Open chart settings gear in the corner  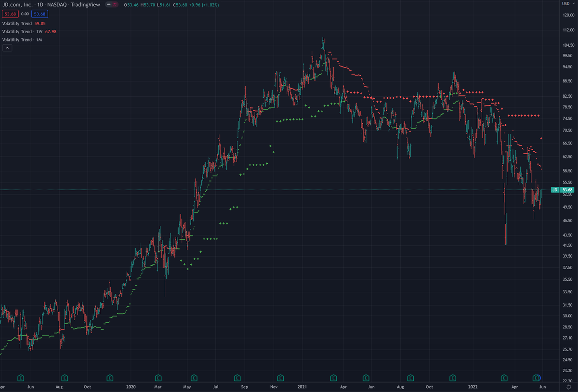coord(569,387)
